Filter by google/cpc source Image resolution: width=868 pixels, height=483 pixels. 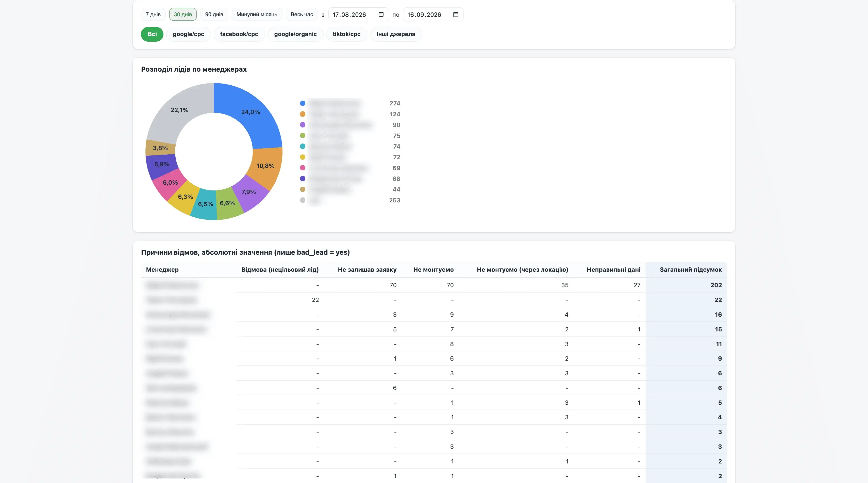pyautogui.click(x=188, y=34)
